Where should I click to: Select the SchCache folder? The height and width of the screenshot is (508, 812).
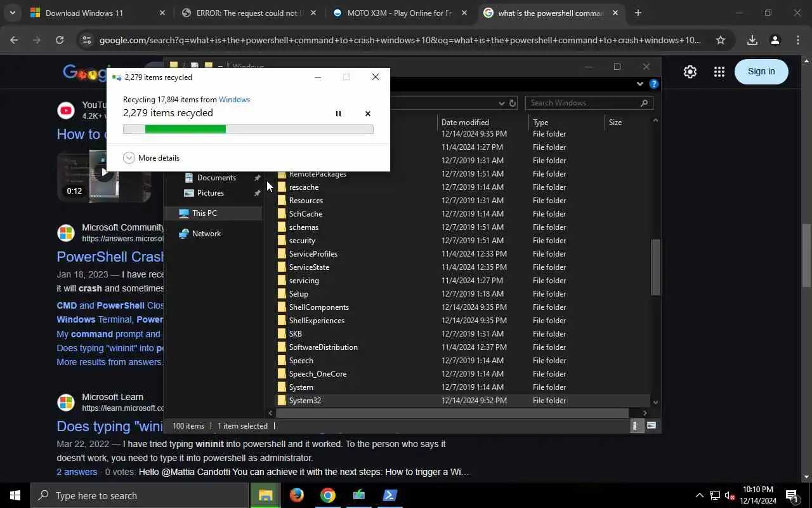305,214
